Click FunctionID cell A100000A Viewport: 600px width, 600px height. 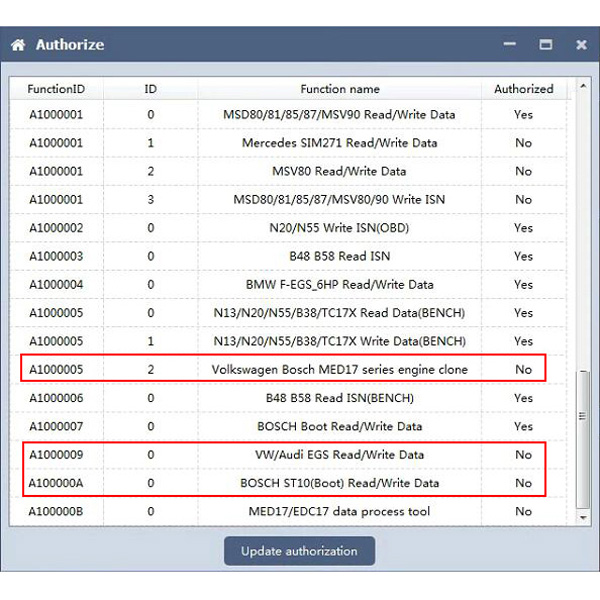56,483
